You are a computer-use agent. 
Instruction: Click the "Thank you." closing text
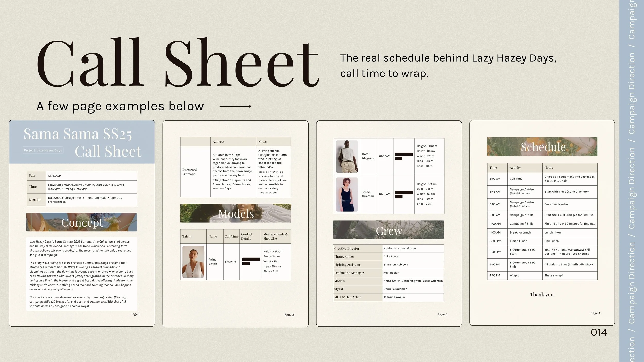pyautogui.click(x=542, y=295)
